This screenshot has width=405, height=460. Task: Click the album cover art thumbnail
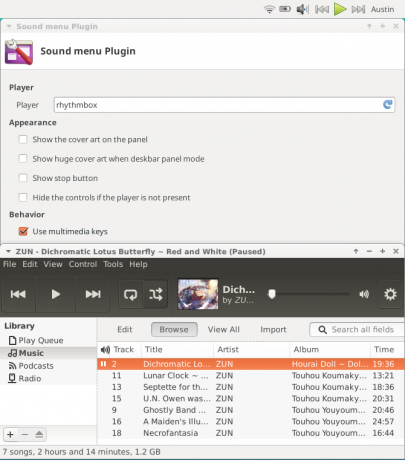coord(198,294)
